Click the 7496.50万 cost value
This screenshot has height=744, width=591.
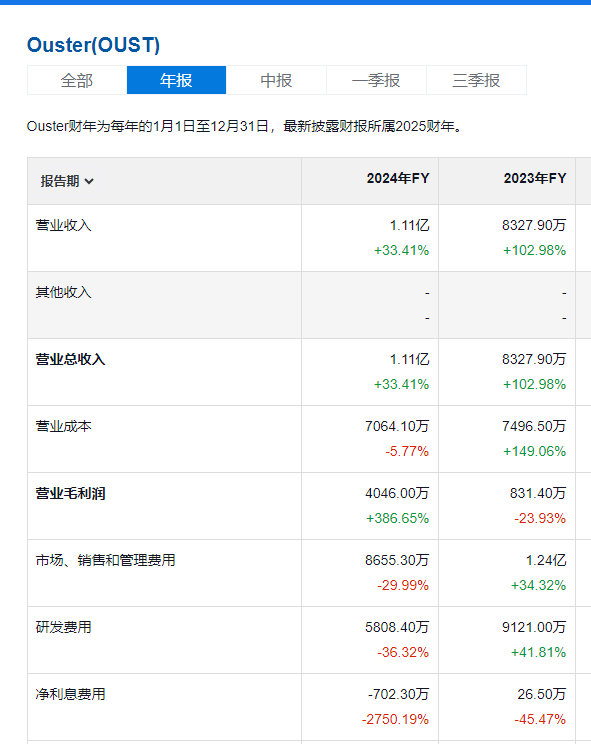coord(534,426)
